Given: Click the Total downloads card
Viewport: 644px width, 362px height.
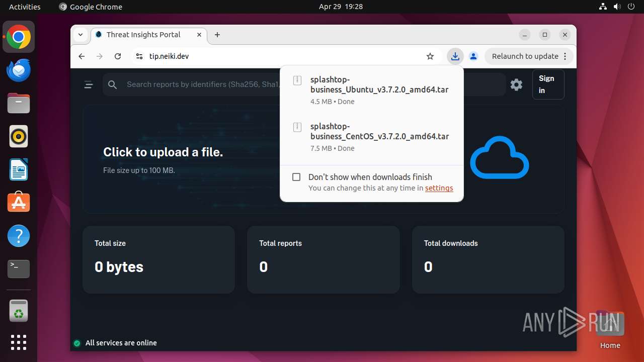Looking at the screenshot, I should click(488, 259).
